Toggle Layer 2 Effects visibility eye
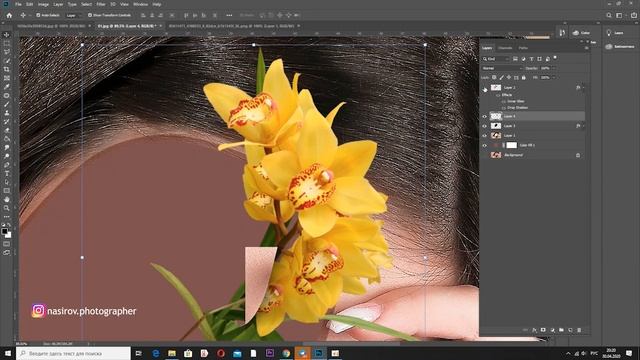 [x=498, y=95]
